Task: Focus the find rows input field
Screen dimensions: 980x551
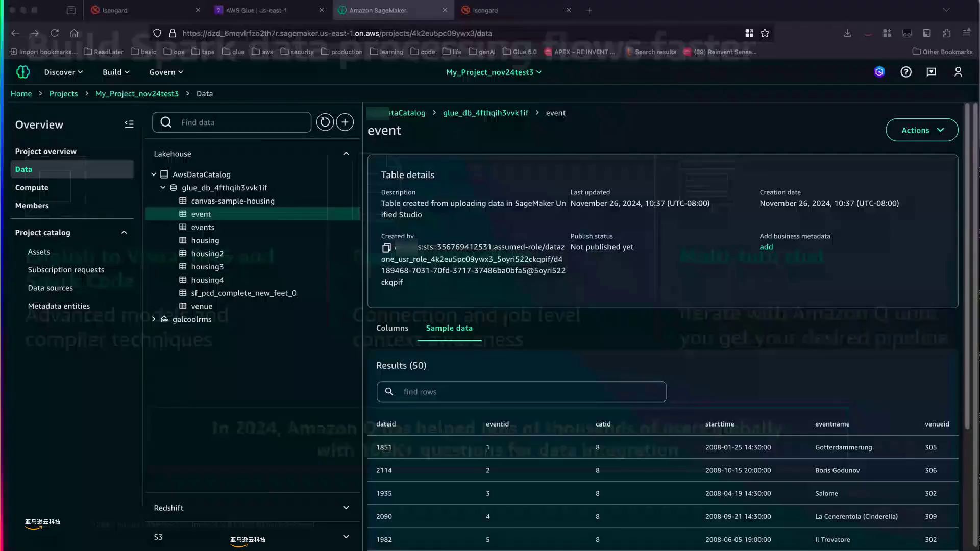Action: pos(521,391)
